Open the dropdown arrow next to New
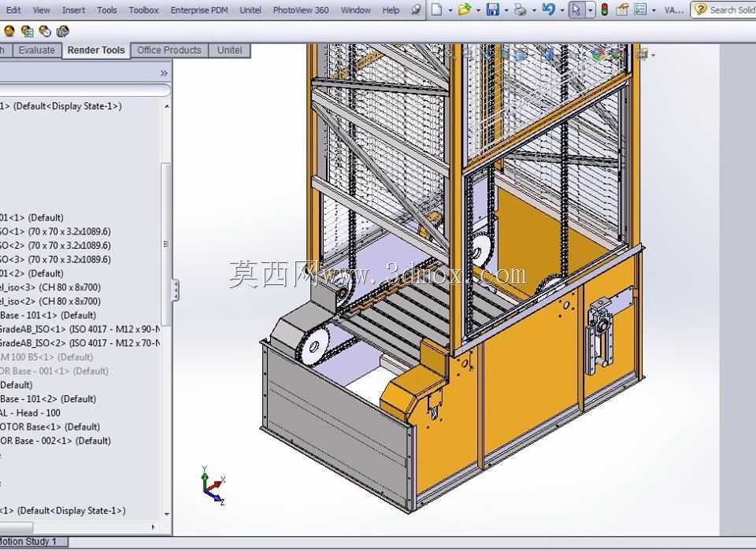Viewport: 756px width, 551px height. (450, 10)
